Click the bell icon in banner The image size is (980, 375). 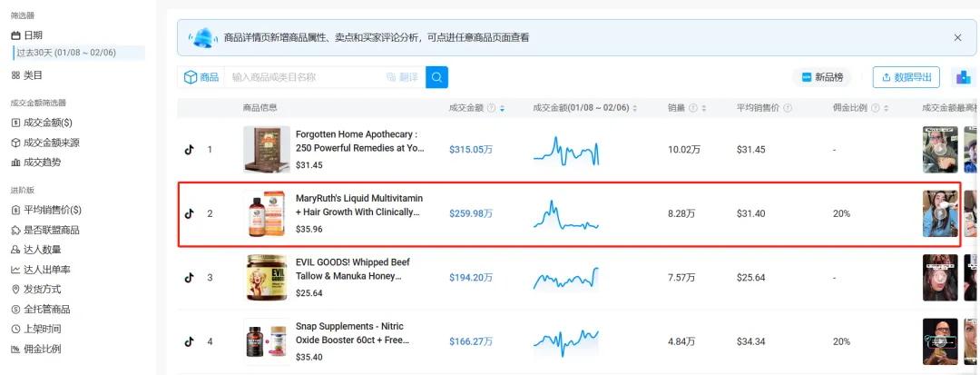click(x=204, y=37)
